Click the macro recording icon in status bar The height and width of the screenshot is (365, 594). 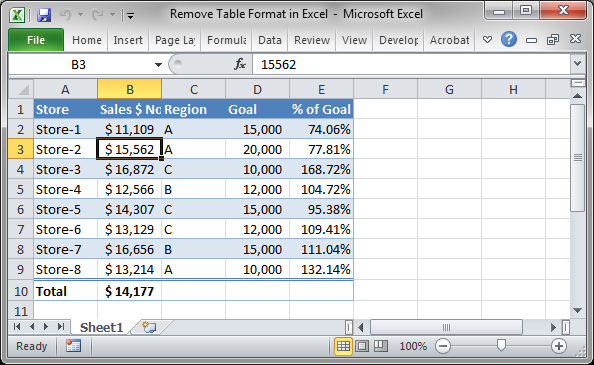(x=73, y=346)
